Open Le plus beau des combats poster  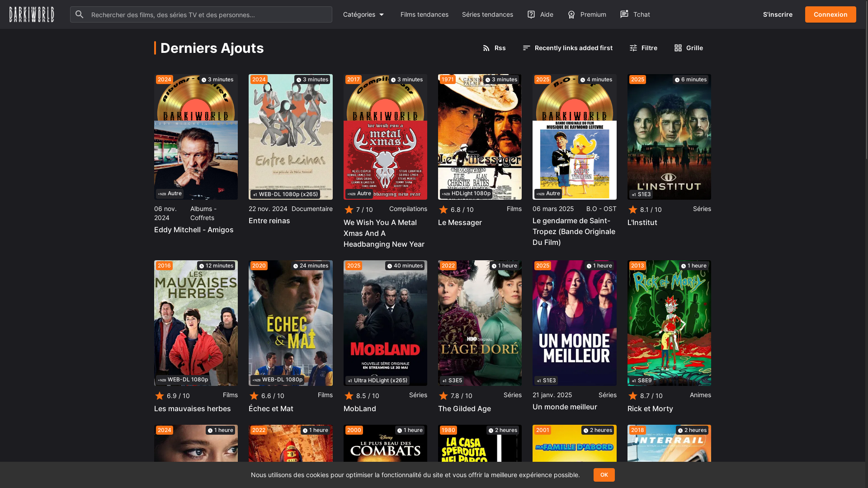coord(385,443)
